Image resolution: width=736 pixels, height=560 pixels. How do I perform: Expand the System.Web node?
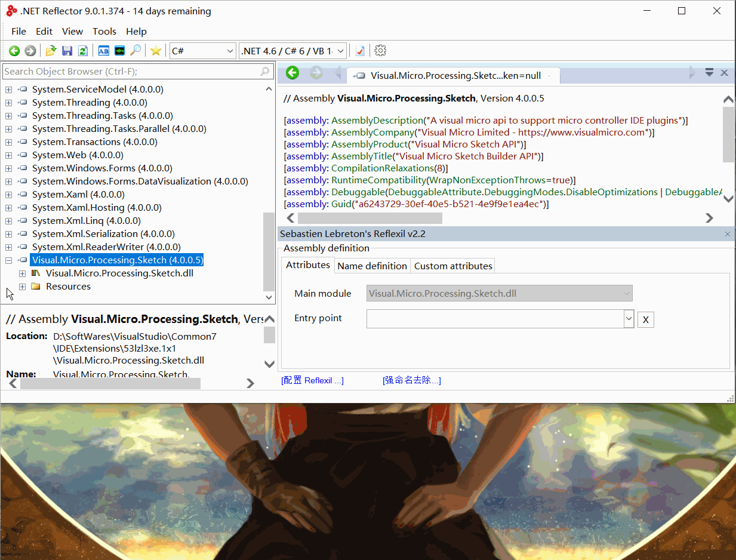pos(8,155)
